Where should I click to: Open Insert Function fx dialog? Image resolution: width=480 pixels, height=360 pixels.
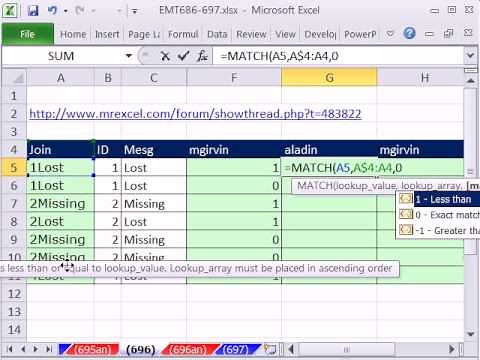tap(203, 56)
